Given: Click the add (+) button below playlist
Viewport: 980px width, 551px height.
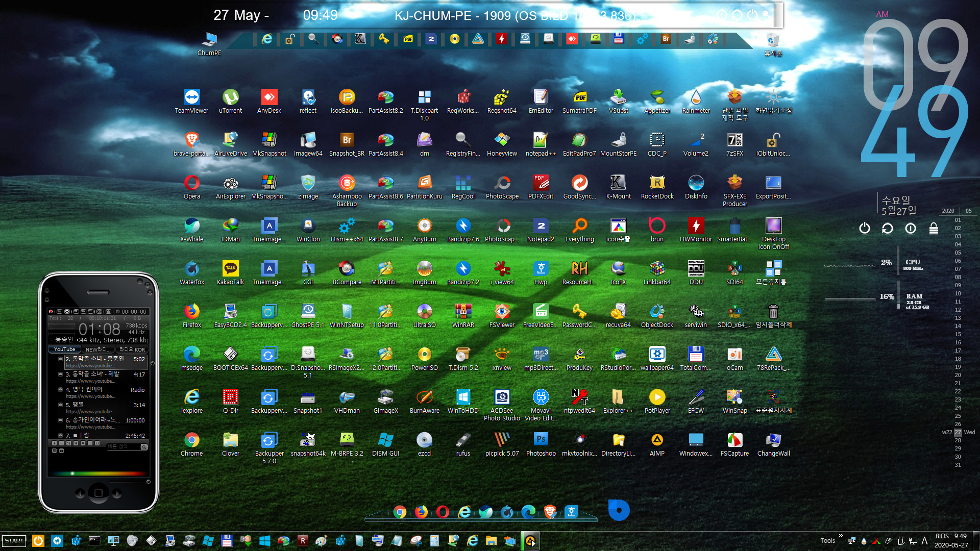Looking at the screenshot, I should coord(55,443).
